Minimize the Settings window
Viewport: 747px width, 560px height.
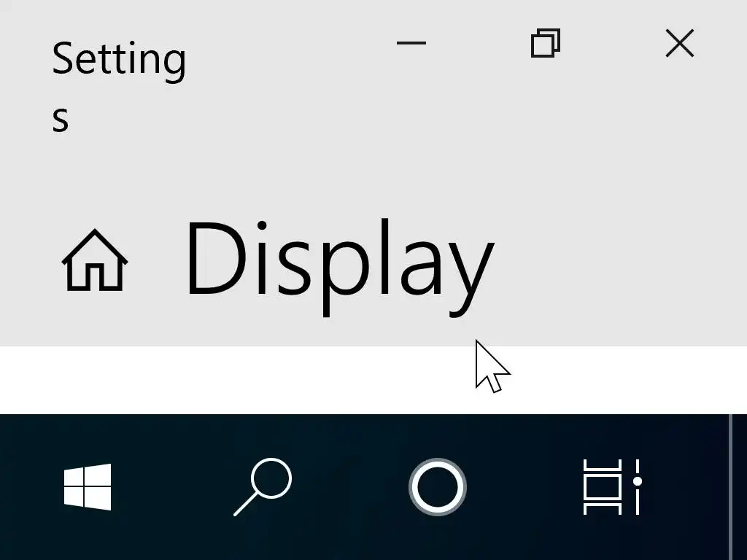(411, 43)
